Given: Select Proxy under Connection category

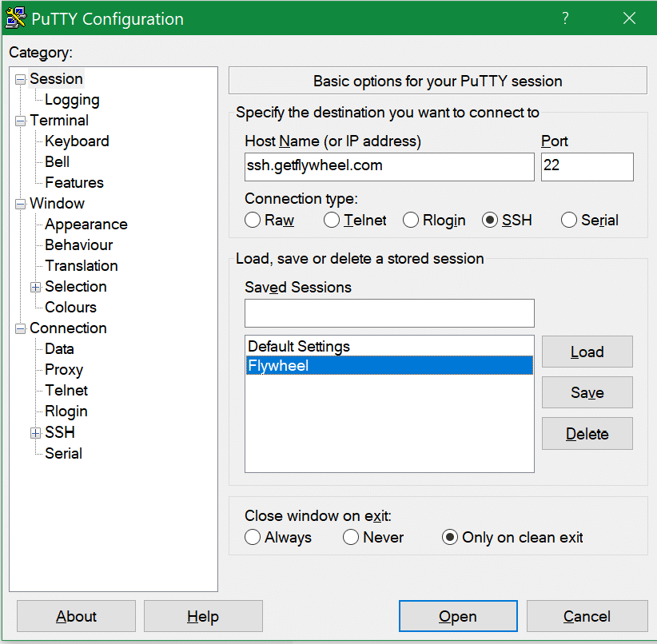Looking at the screenshot, I should coord(64,370).
